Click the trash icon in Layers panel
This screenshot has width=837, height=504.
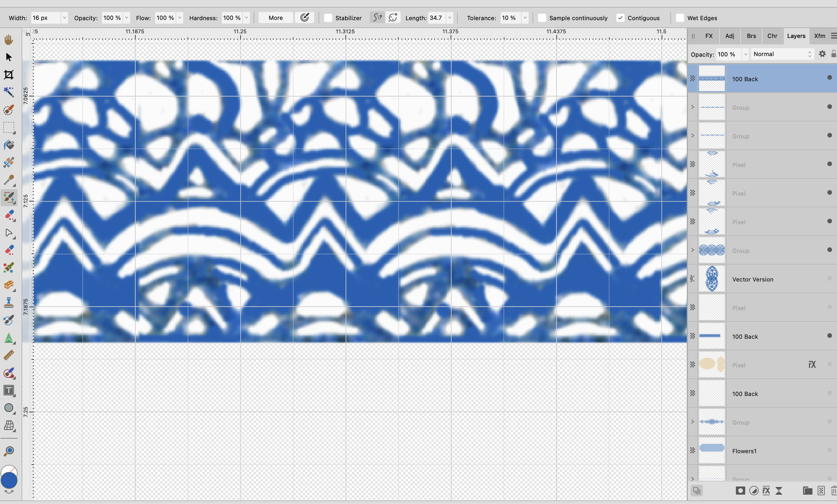point(833,491)
